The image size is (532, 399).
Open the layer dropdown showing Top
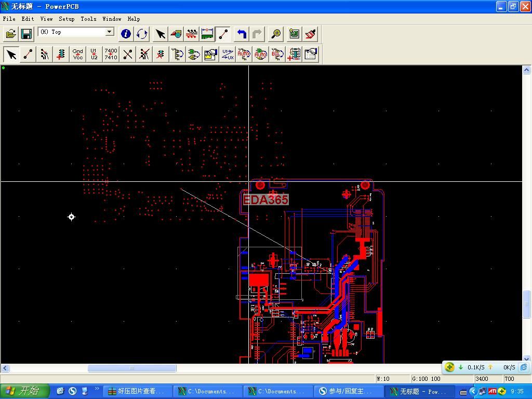[x=110, y=32]
